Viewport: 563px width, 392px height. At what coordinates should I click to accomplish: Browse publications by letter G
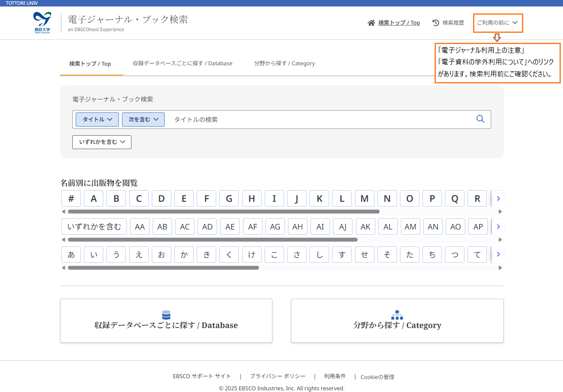pos(229,198)
